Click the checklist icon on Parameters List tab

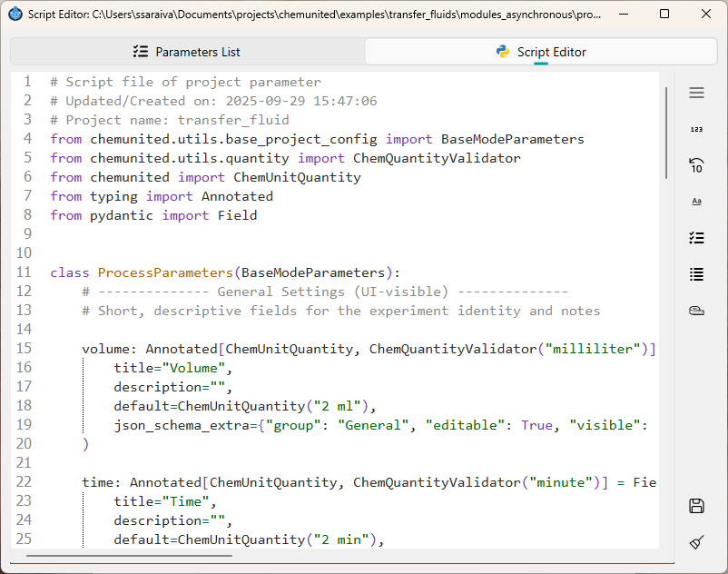pos(141,52)
